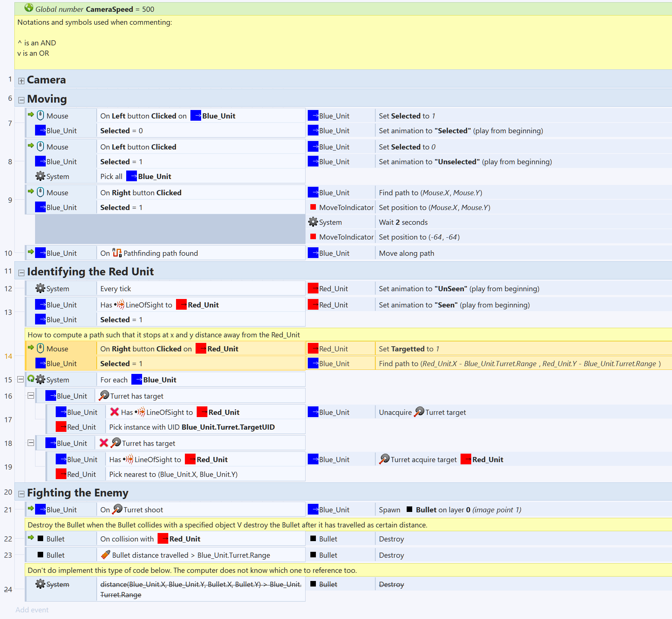Click event number 9 in margin
Image resolution: width=672 pixels, height=619 pixels.
point(10,200)
